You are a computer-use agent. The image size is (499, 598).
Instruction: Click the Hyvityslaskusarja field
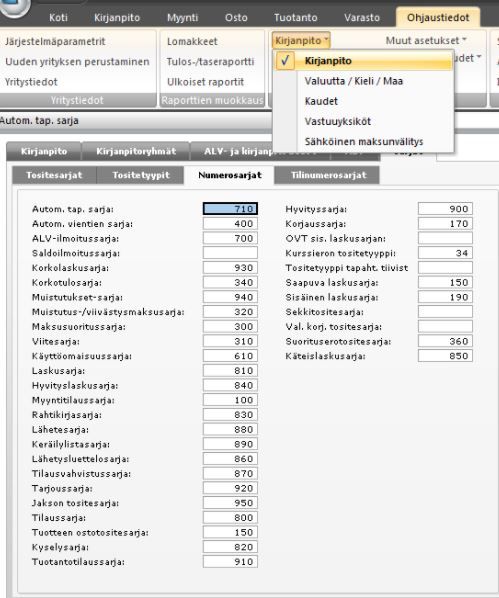[x=230, y=385]
